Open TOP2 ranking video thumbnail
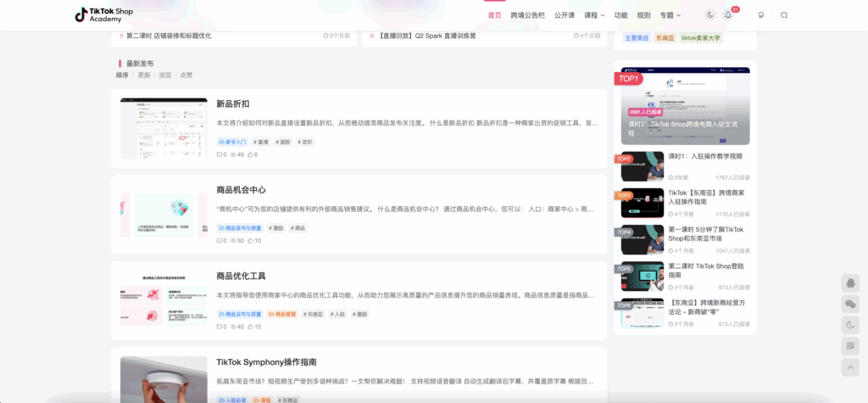This screenshot has height=403, width=868. pyautogui.click(x=643, y=166)
